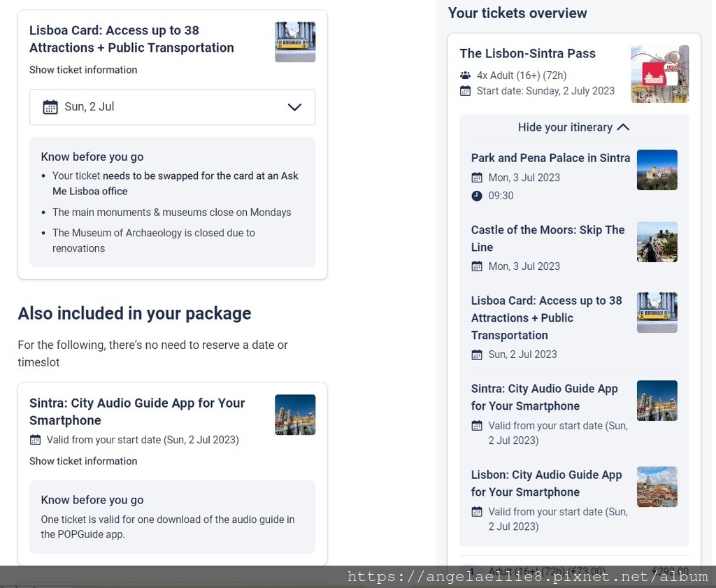Click calendar icon in left Sintra Audio Guide card
This screenshot has height=588, width=716.
[x=35, y=440]
